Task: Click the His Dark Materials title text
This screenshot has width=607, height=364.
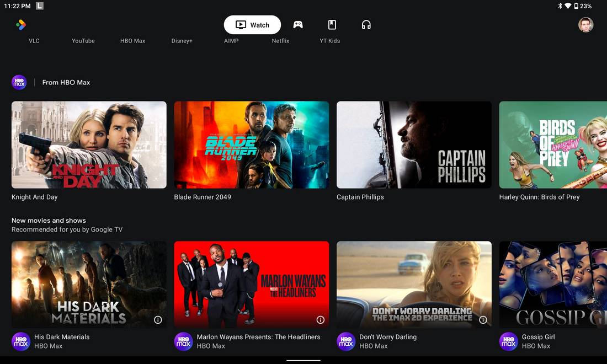Action: (62, 337)
